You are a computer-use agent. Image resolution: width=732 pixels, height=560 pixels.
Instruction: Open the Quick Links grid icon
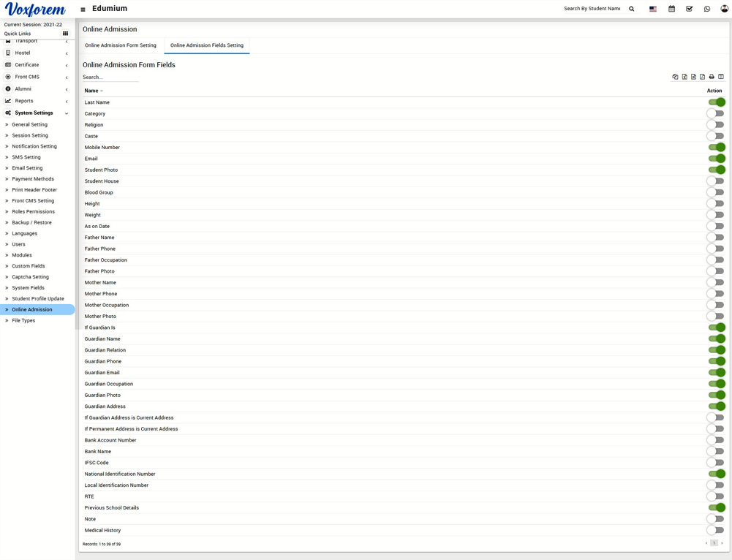pyautogui.click(x=65, y=34)
